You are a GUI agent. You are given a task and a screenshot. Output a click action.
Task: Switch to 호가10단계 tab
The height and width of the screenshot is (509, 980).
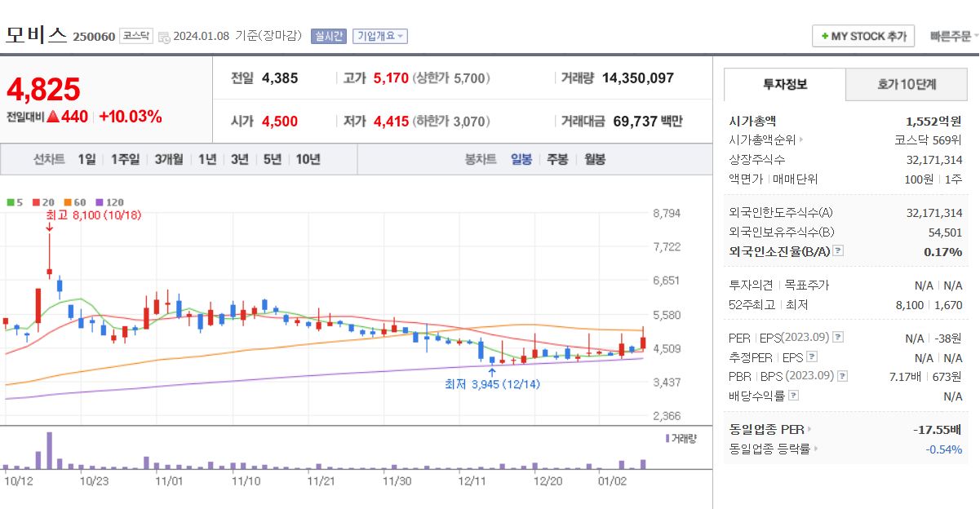tap(907, 84)
